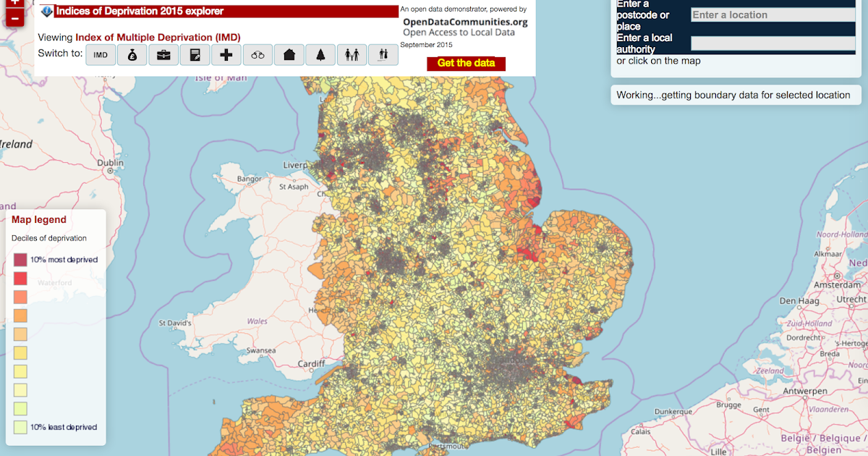
Task: Switch to Living environment tree icon
Action: [320, 54]
